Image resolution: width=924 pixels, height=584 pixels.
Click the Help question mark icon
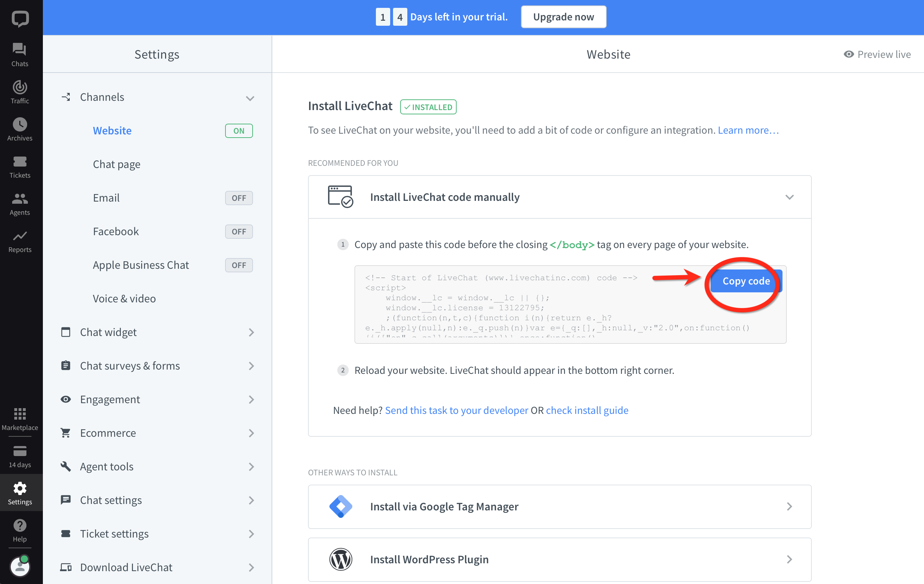[x=20, y=530]
